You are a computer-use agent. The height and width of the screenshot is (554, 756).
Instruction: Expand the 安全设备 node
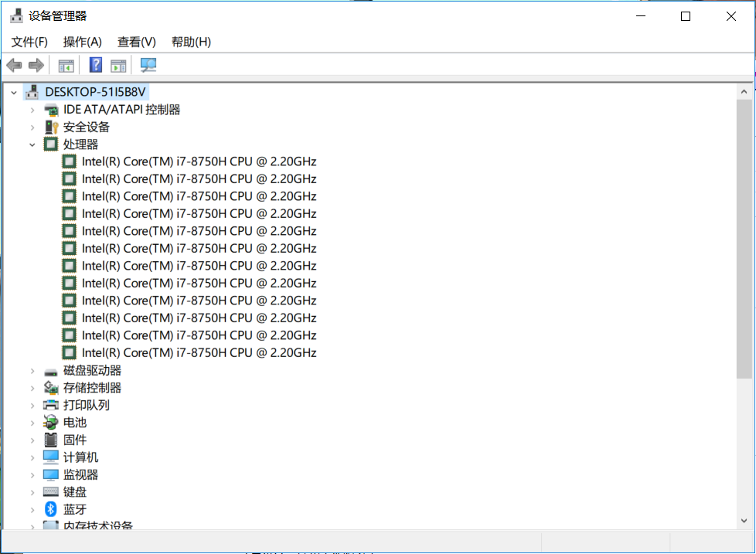pyautogui.click(x=32, y=127)
